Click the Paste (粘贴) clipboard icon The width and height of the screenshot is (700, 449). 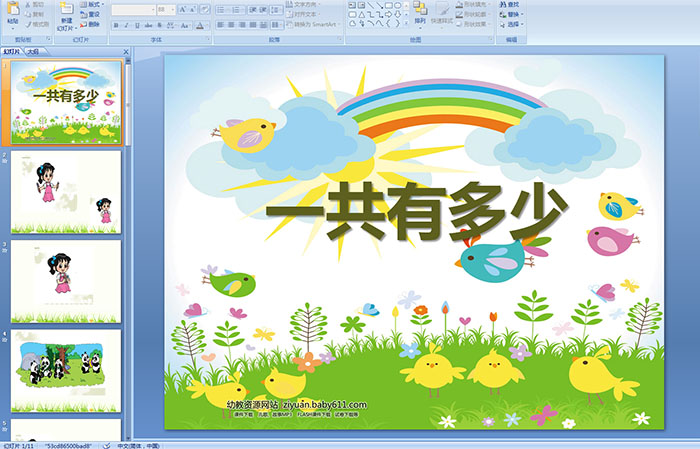(x=13, y=9)
